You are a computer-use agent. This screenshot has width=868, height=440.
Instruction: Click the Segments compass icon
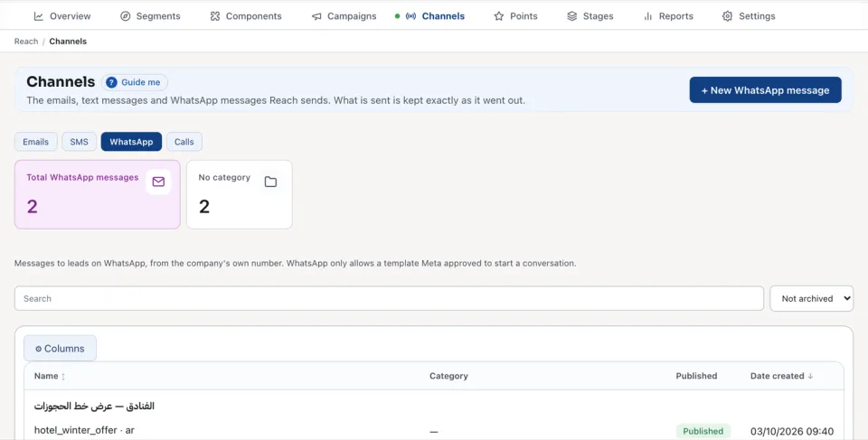(x=126, y=16)
